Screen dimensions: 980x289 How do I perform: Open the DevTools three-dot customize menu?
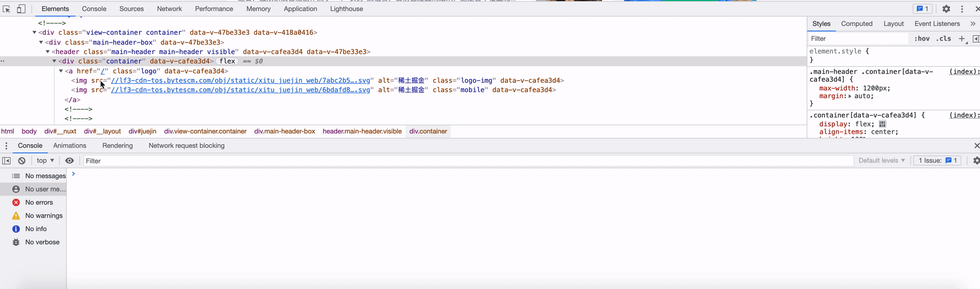point(962,9)
